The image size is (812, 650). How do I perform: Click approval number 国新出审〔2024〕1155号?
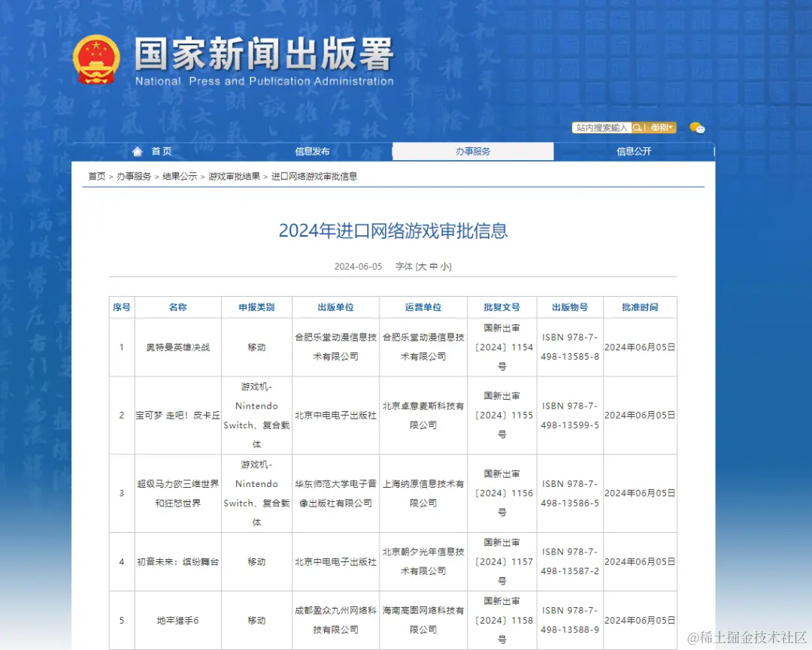click(501, 415)
